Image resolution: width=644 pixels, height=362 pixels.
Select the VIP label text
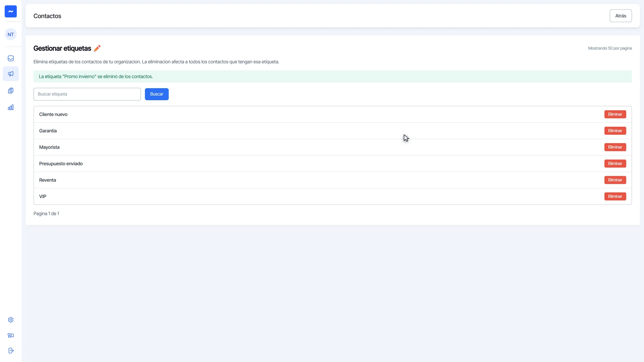pos(43,196)
